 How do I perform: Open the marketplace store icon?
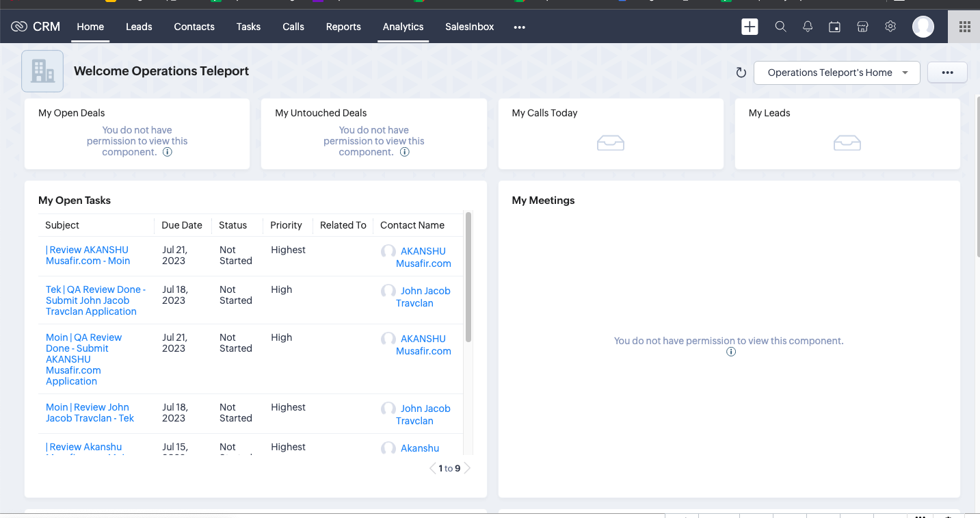pyautogui.click(x=862, y=27)
